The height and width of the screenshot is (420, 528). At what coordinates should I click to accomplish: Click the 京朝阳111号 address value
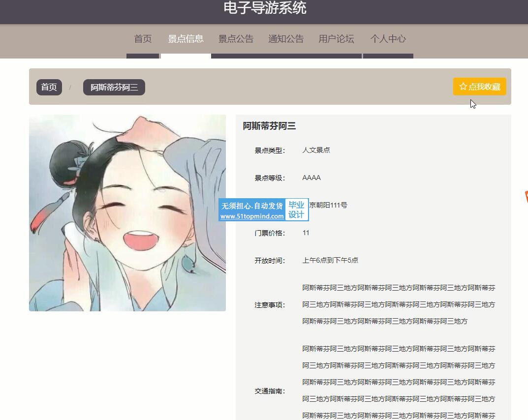(328, 205)
